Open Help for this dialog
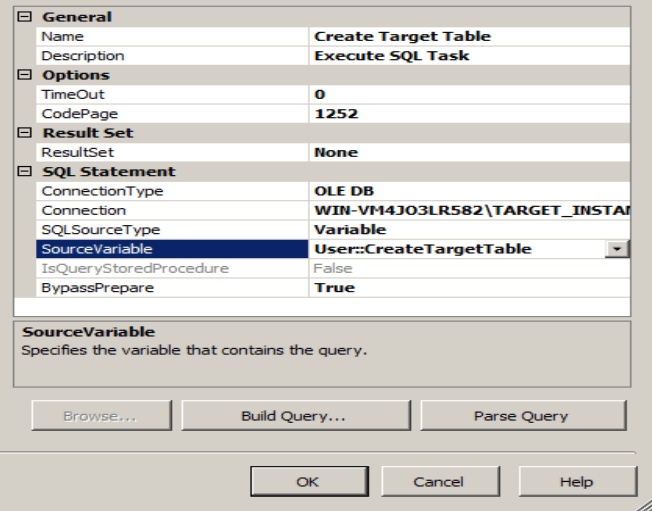Viewport: 652px width, 511px height. click(x=576, y=482)
